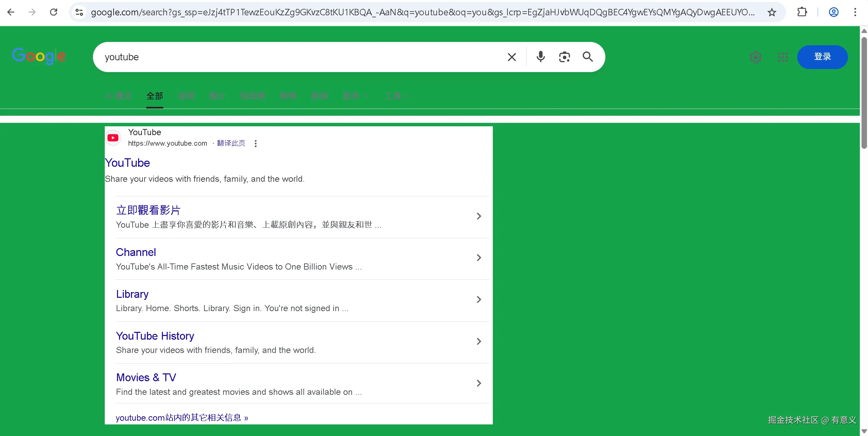Start voice search with the microphone icon
Screen dimensions: 868x436
tap(540, 57)
